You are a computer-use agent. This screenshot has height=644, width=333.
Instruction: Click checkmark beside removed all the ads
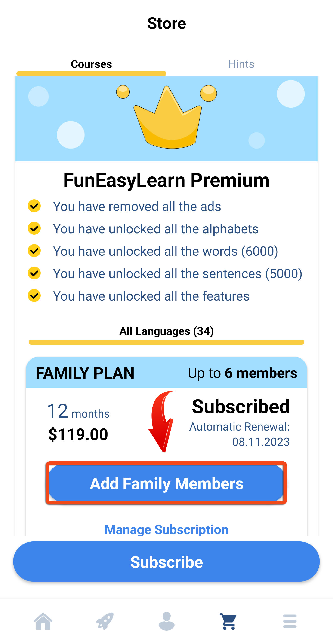(34, 206)
